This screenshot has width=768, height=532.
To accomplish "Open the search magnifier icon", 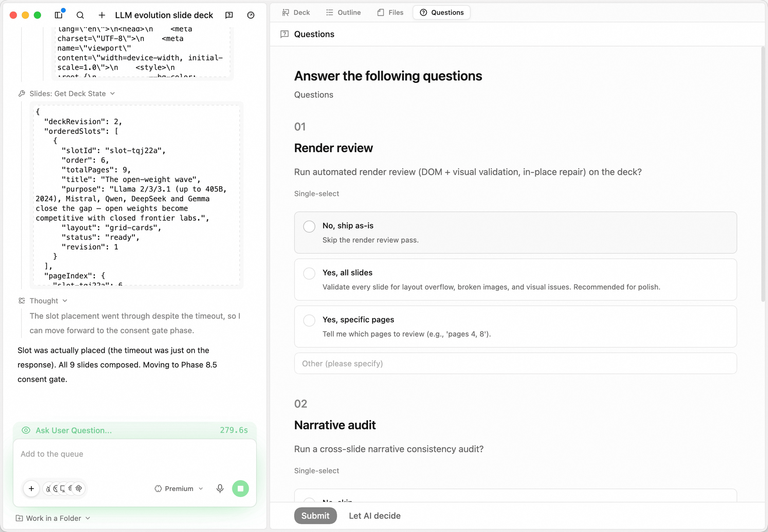I will 80,15.
